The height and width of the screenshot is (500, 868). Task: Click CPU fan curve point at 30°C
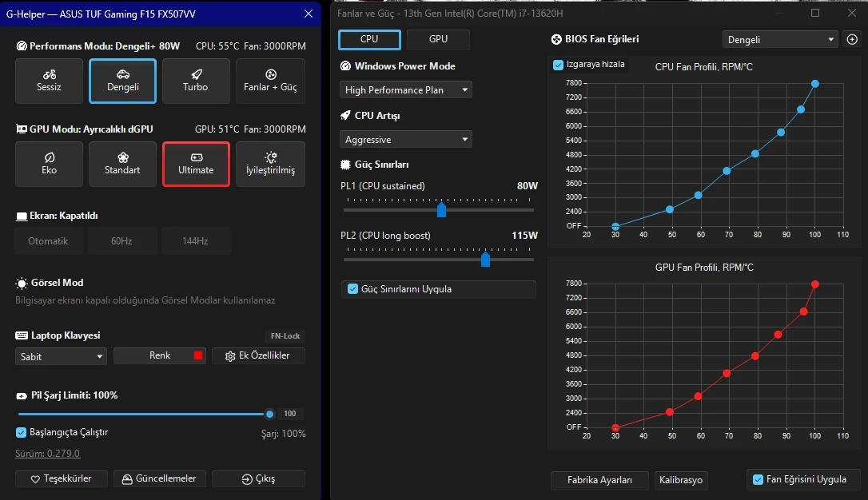[615, 227]
